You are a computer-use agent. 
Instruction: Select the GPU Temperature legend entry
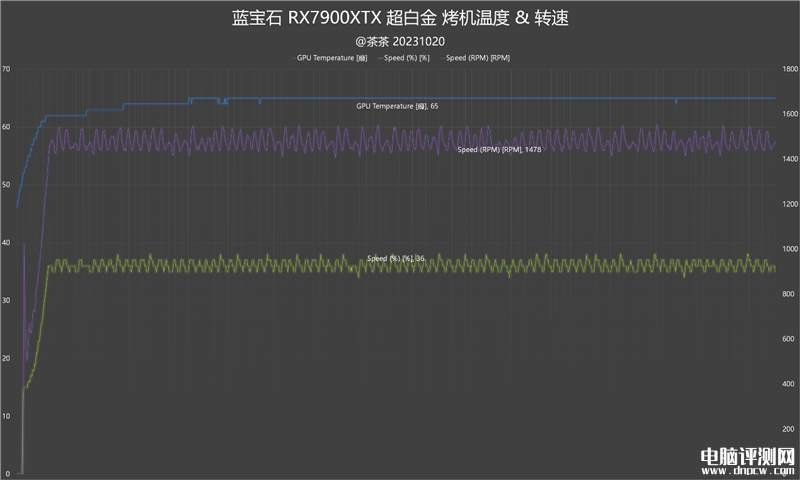point(329,58)
